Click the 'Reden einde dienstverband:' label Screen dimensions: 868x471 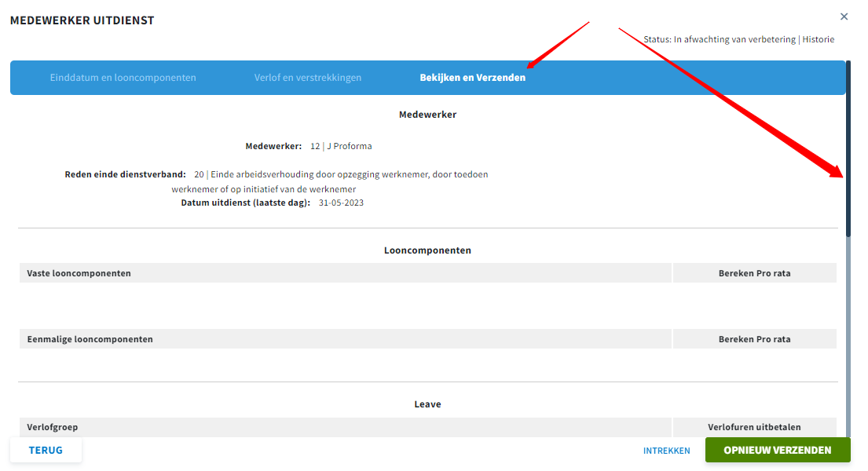coord(125,174)
